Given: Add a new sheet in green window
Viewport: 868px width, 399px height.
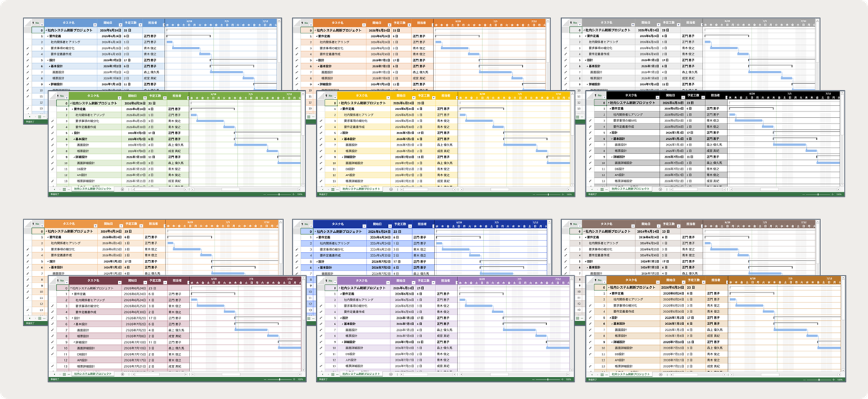Looking at the screenshot, I should point(123,189).
